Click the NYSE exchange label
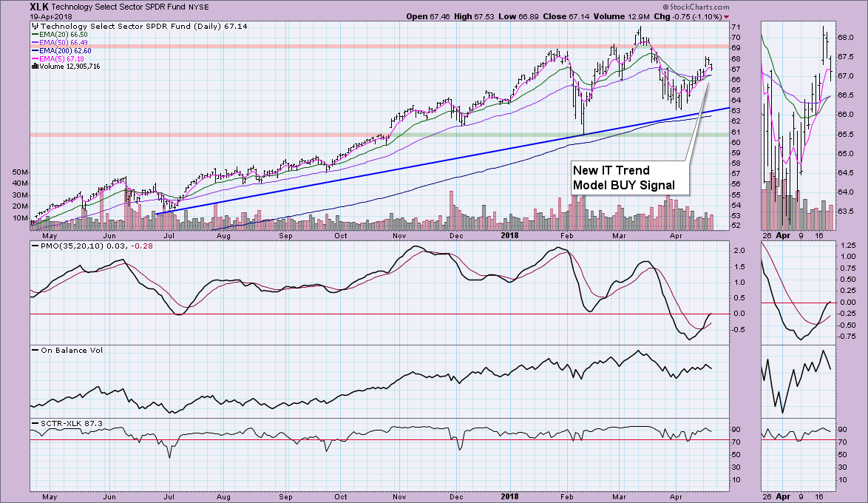Image resolution: width=868 pixels, height=503 pixels. (x=199, y=7)
